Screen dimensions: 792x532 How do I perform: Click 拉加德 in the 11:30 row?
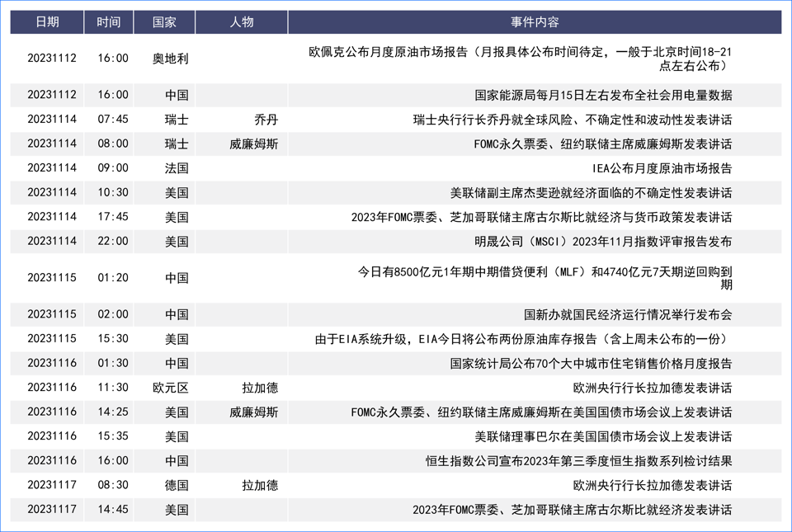260,388
